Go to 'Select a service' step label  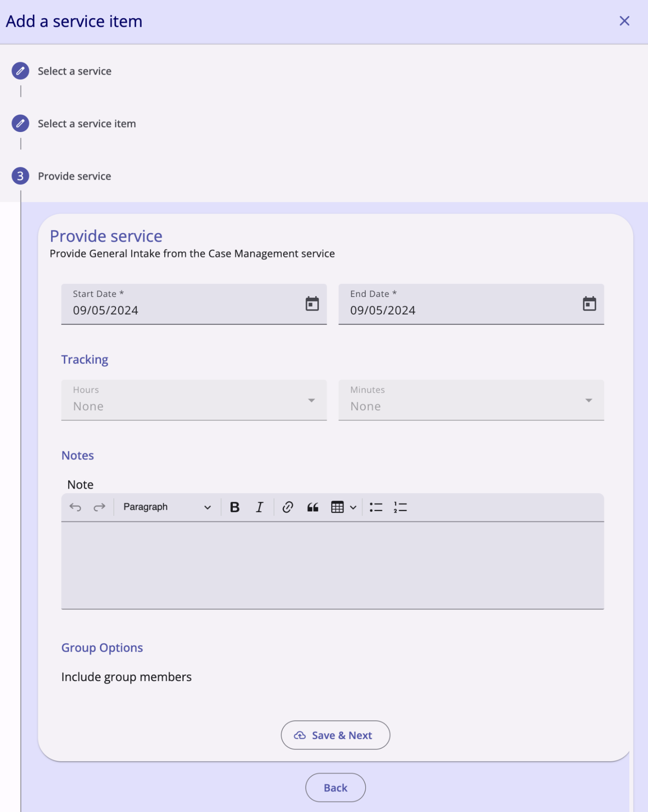click(74, 71)
